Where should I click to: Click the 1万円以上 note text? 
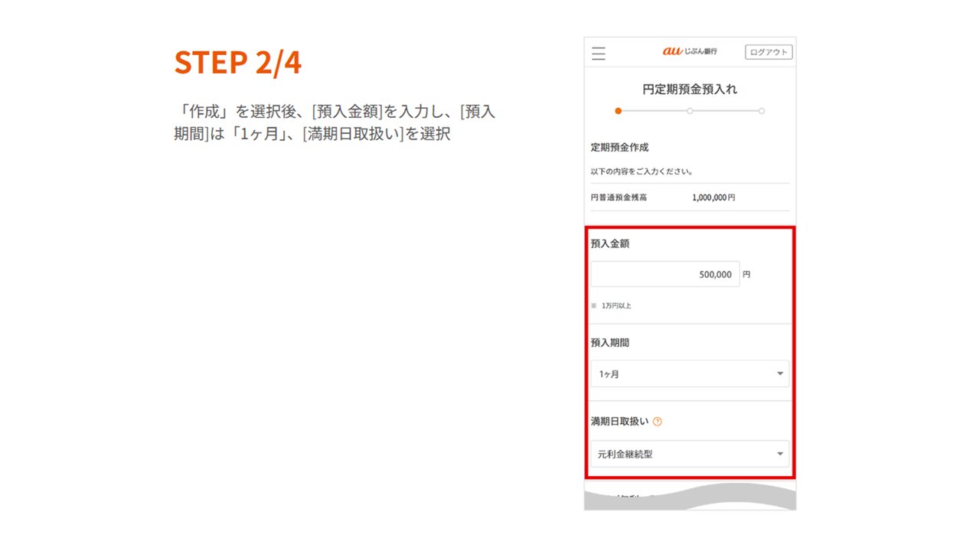click(x=616, y=305)
